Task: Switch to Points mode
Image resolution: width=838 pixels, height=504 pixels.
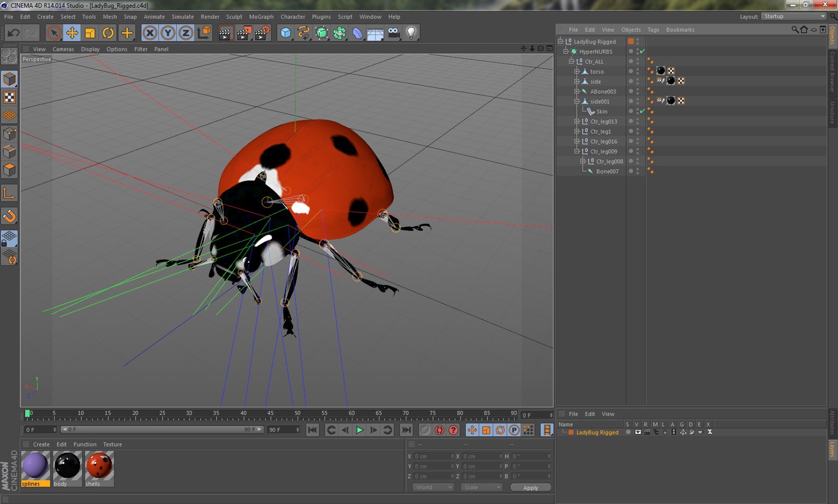Action: (x=9, y=134)
